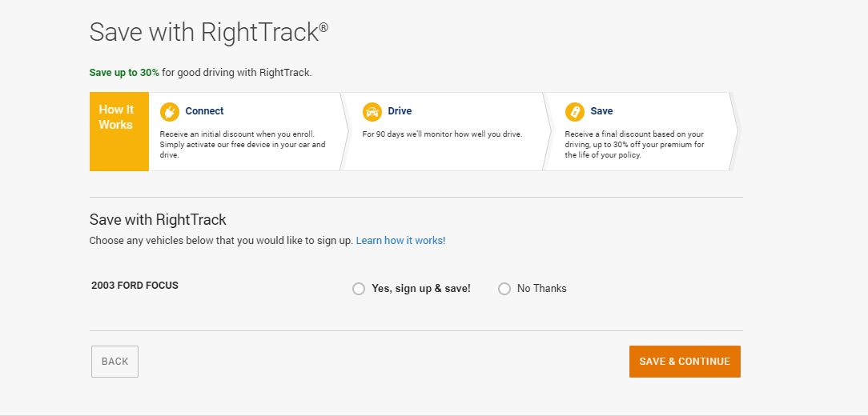868x416 pixels.
Task: Go back with the BACK button
Action: [x=115, y=362]
